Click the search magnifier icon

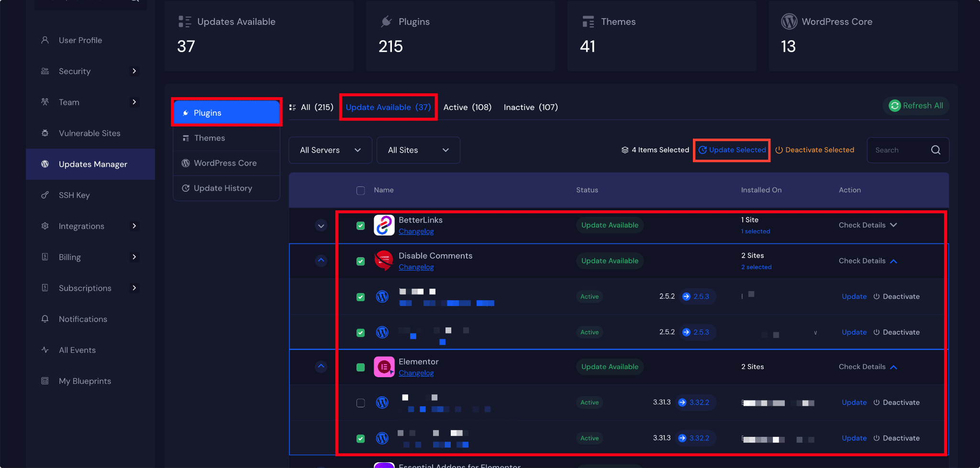pyautogui.click(x=935, y=150)
